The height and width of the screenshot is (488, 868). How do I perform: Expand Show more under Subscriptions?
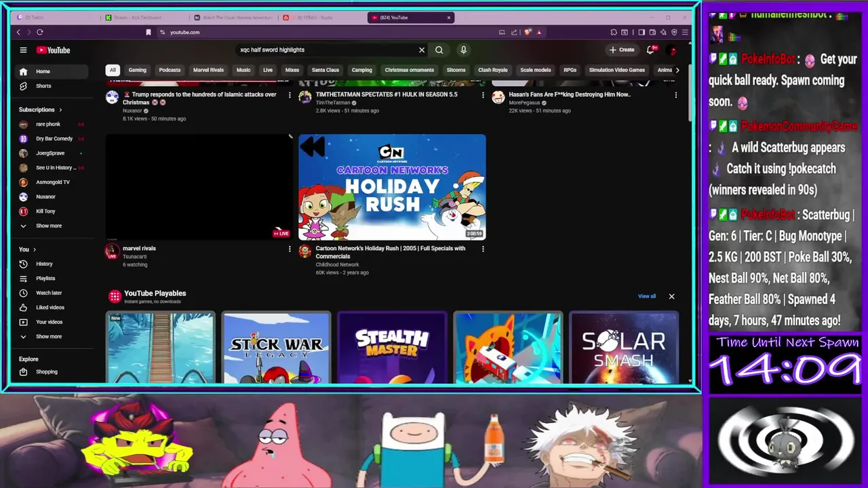pyautogui.click(x=49, y=226)
